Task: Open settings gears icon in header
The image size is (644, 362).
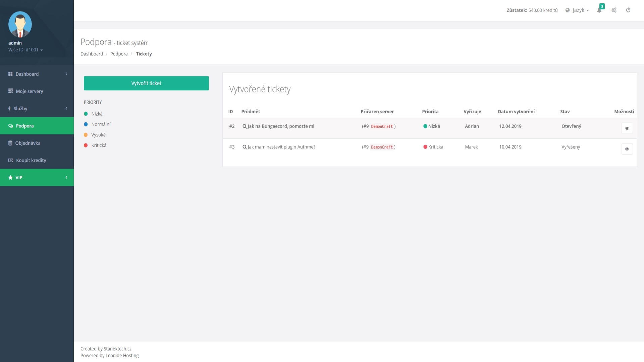Action: [614, 10]
